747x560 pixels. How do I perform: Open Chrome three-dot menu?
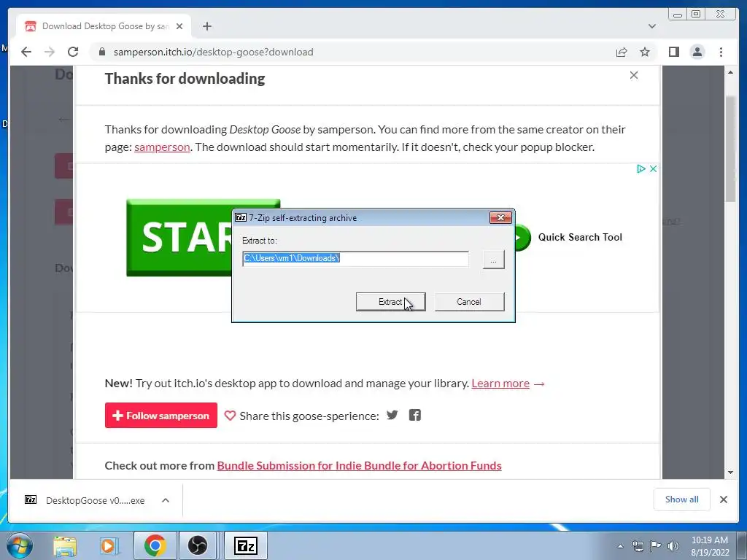[721, 52]
